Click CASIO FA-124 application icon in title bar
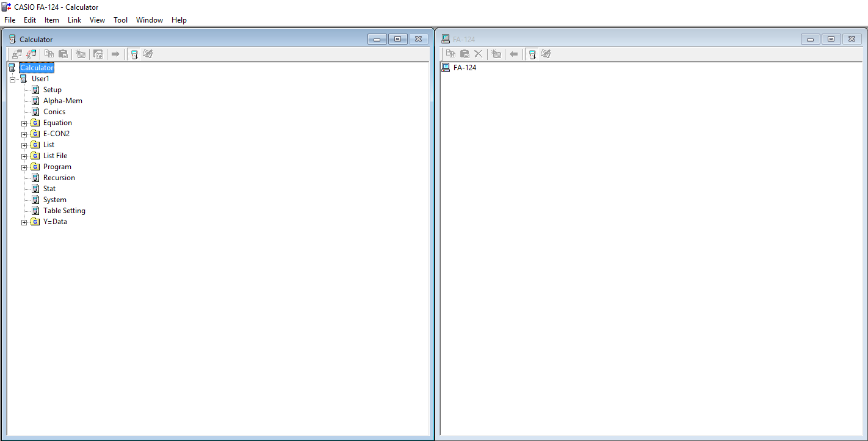Image resolution: width=868 pixels, height=441 pixels. pos(6,7)
